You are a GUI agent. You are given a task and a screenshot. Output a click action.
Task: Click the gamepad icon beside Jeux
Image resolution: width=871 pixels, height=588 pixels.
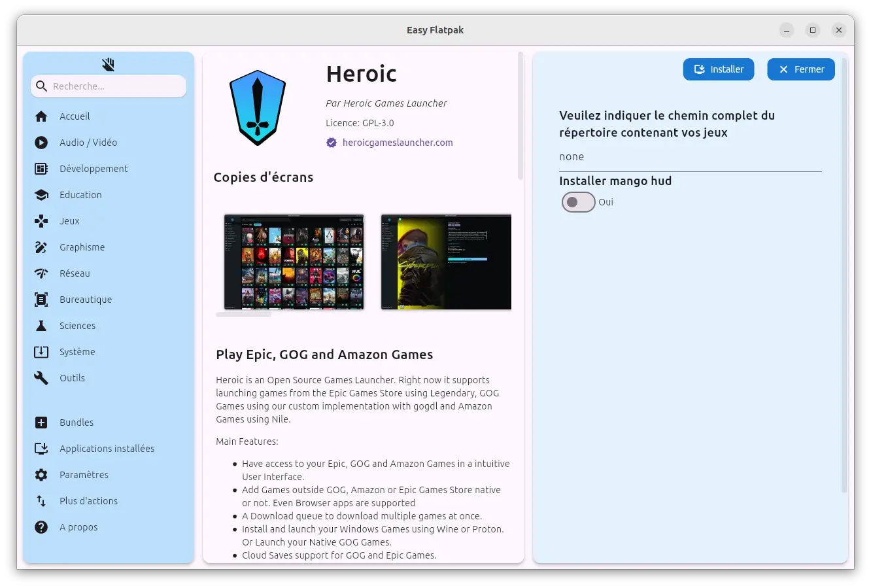point(41,221)
